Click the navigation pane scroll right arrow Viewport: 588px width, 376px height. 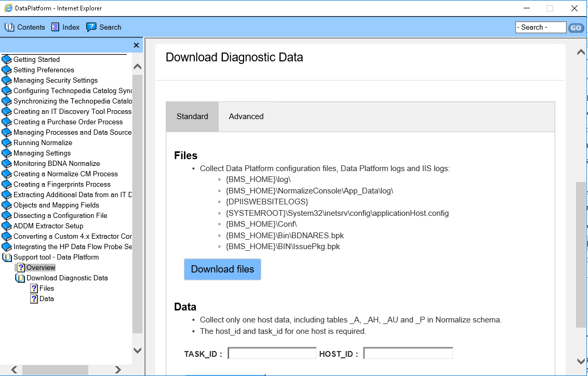pos(118,370)
